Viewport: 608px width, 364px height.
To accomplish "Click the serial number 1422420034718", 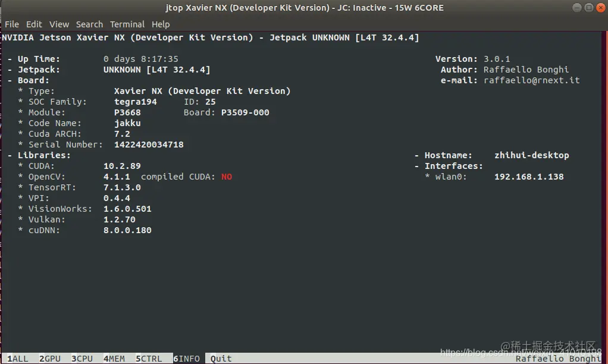I will (x=149, y=145).
